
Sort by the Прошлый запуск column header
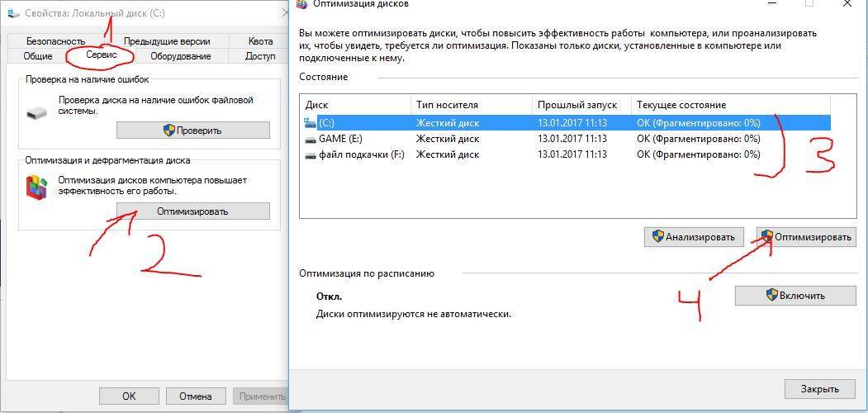[x=581, y=105]
